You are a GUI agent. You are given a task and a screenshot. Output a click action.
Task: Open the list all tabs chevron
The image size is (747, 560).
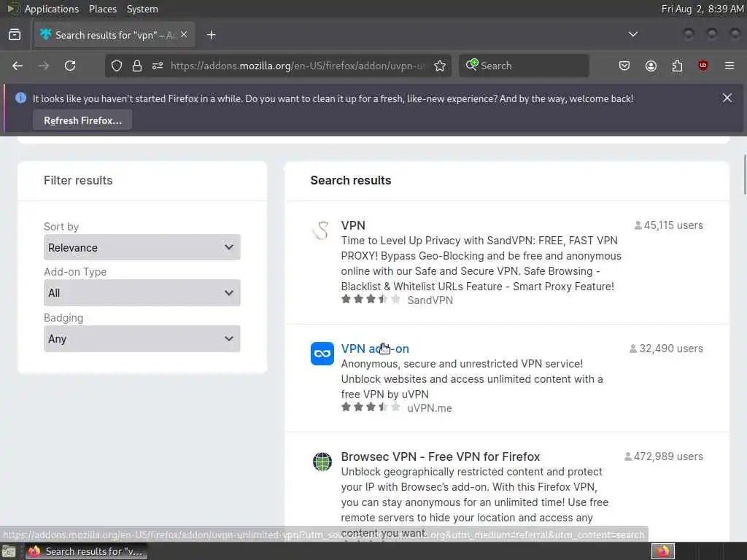click(632, 34)
